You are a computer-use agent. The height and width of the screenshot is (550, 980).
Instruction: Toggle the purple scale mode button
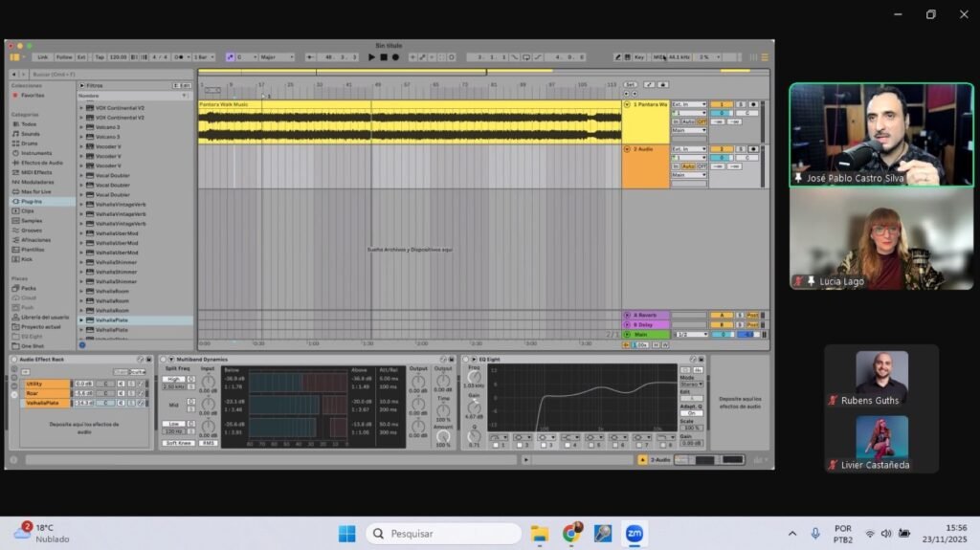(x=230, y=56)
